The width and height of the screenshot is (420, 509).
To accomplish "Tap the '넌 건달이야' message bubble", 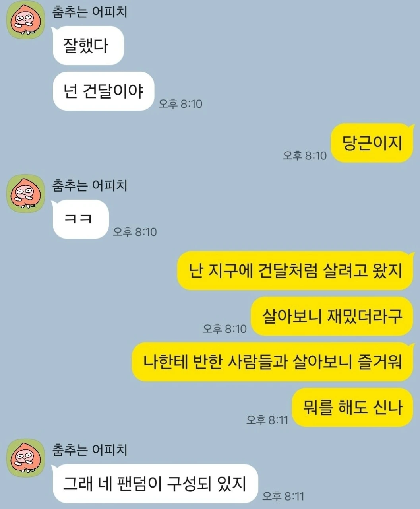I will click(x=103, y=91).
